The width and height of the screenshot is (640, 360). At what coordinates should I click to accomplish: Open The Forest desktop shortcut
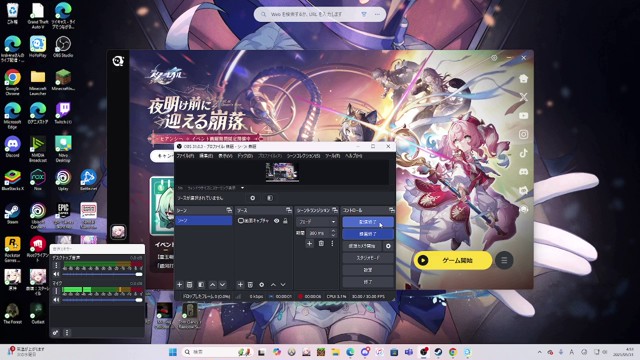point(12,313)
